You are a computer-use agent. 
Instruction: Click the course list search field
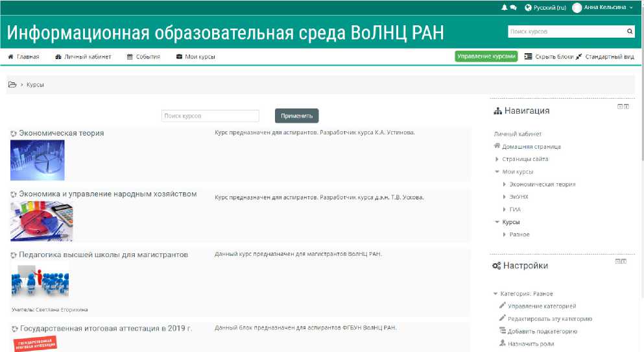coord(210,116)
